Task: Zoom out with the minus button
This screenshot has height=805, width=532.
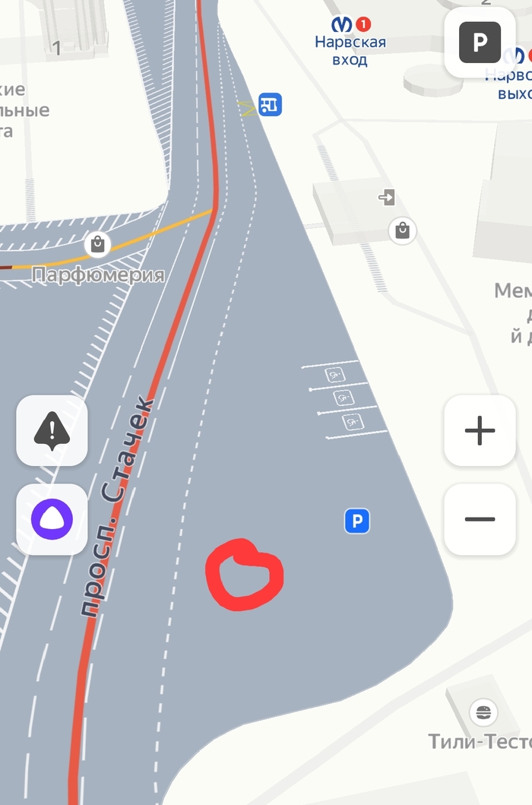Action: (480, 519)
